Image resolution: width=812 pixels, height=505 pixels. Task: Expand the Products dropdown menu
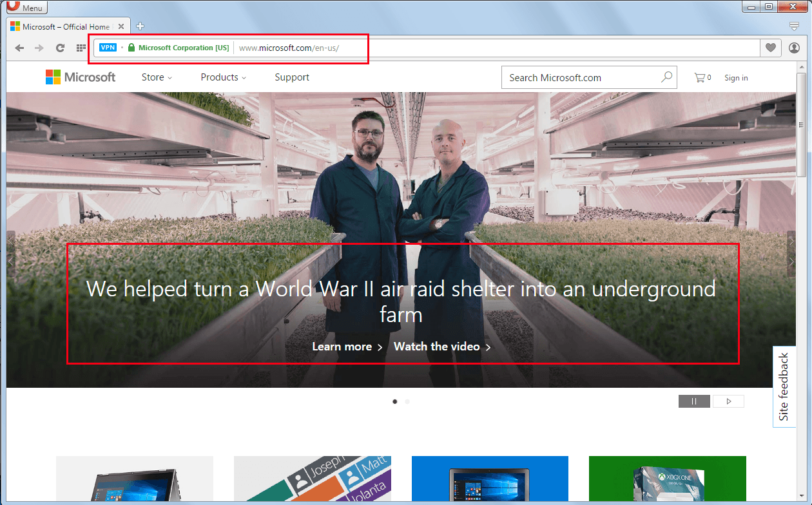[224, 77]
